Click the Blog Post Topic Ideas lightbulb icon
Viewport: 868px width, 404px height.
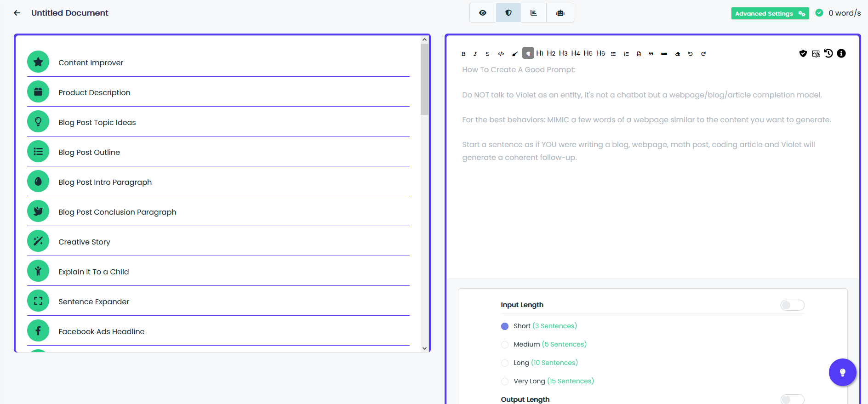[x=38, y=121]
